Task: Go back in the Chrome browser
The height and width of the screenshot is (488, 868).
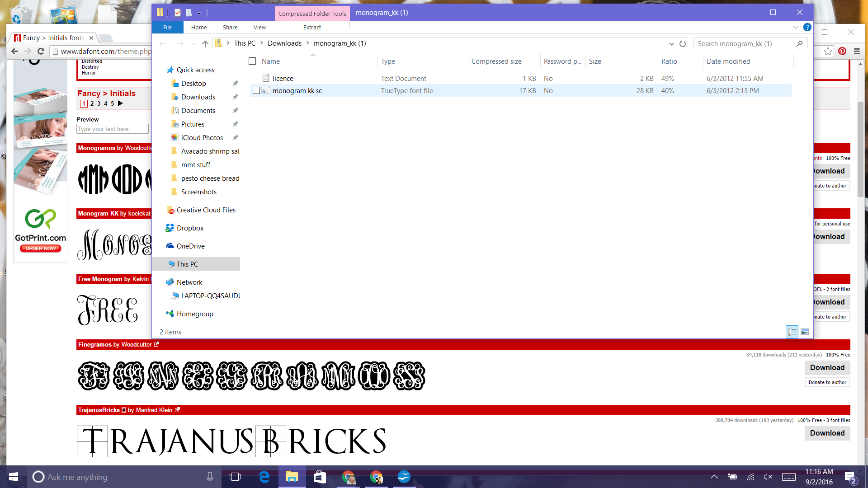Action: tap(14, 51)
